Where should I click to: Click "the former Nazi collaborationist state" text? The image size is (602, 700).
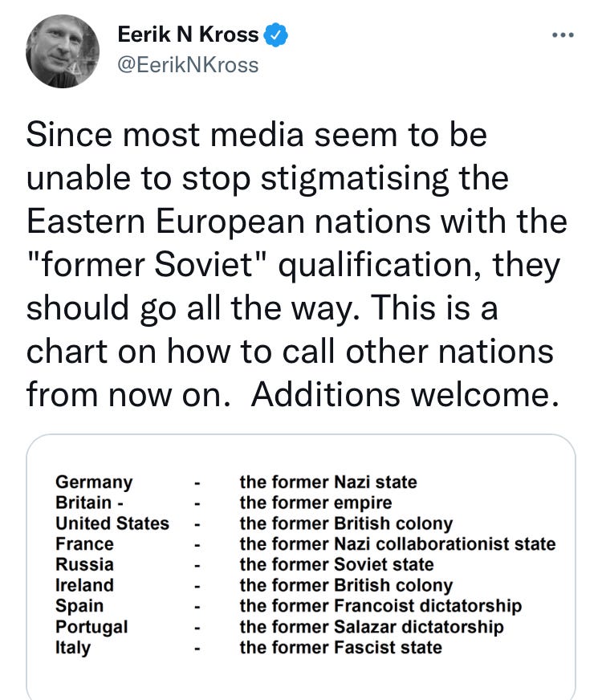click(x=397, y=544)
